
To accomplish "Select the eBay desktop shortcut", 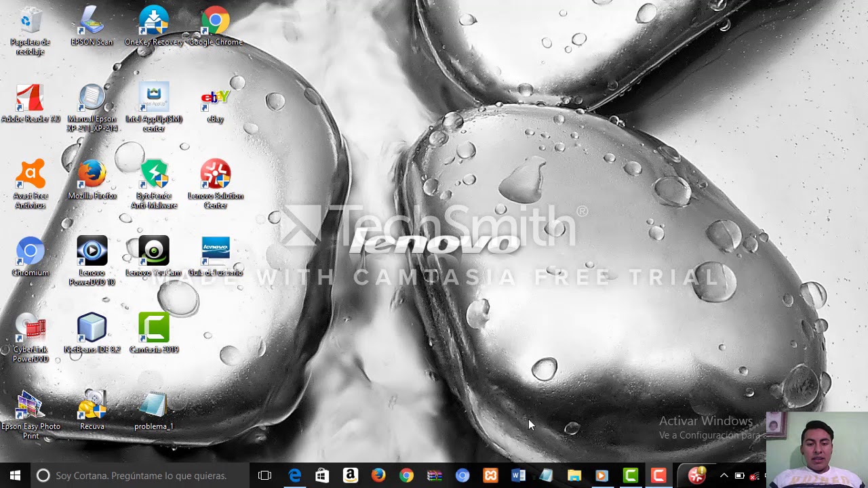I will tap(216, 104).
